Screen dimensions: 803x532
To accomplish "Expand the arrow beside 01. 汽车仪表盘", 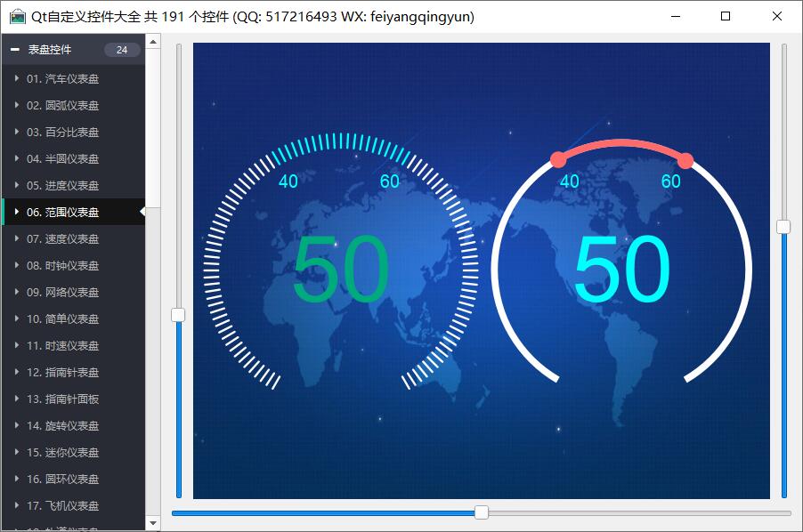I will coord(17,78).
